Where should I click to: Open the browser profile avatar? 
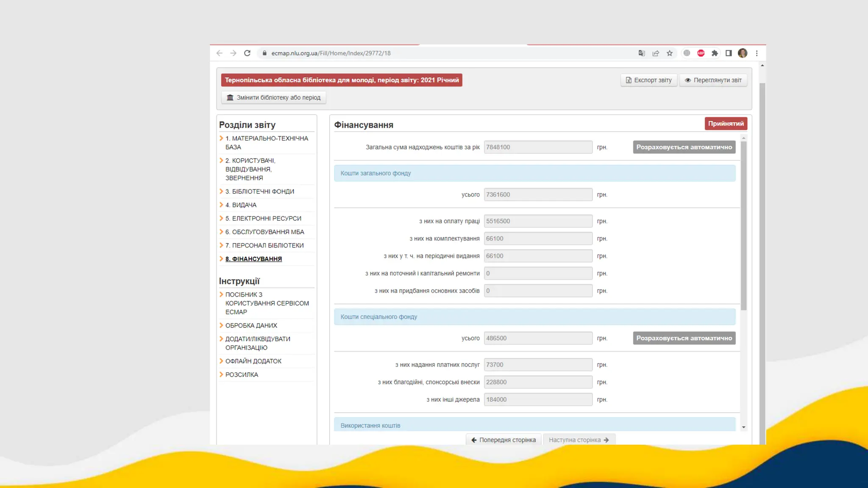click(743, 53)
